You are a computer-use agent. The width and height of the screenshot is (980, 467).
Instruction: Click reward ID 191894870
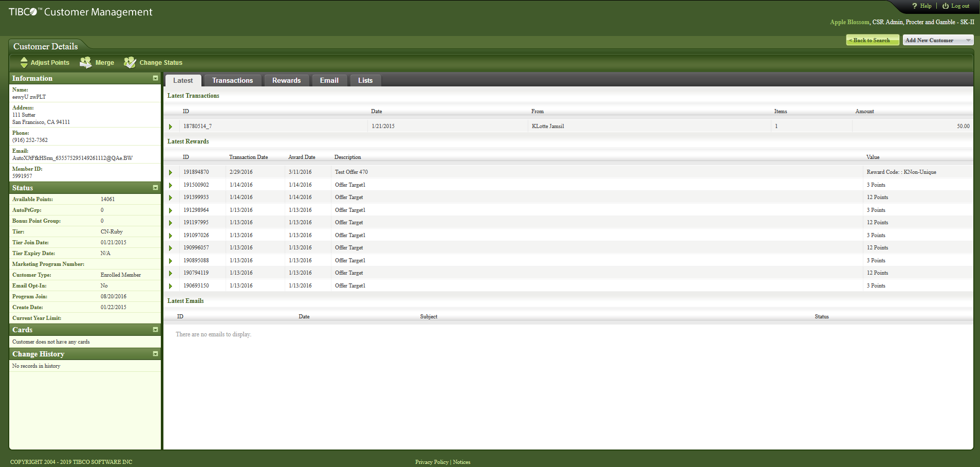196,172
